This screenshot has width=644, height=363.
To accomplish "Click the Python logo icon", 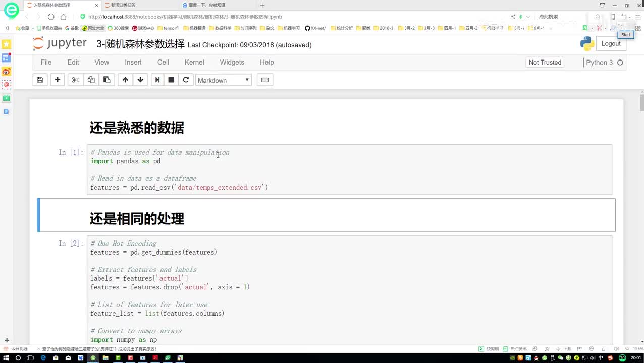I will (x=587, y=44).
